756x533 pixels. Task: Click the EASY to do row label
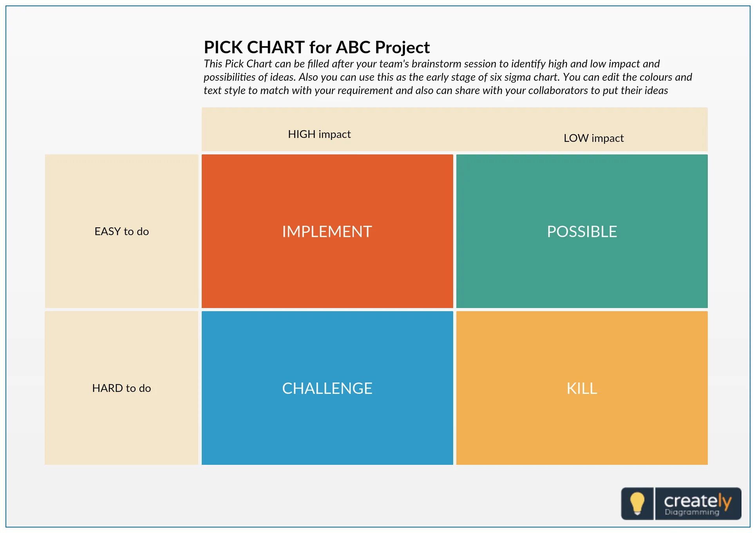tap(121, 231)
